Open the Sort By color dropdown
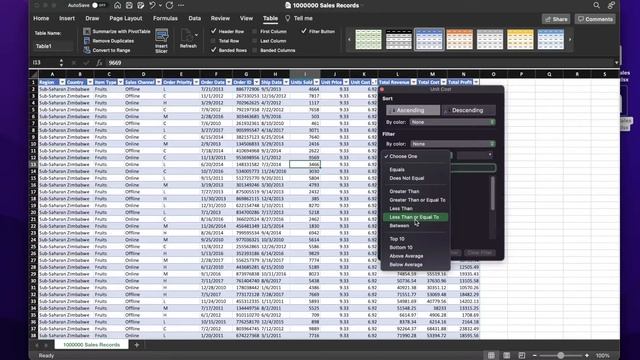The width and height of the screenshot is (640, 360). 452,122
